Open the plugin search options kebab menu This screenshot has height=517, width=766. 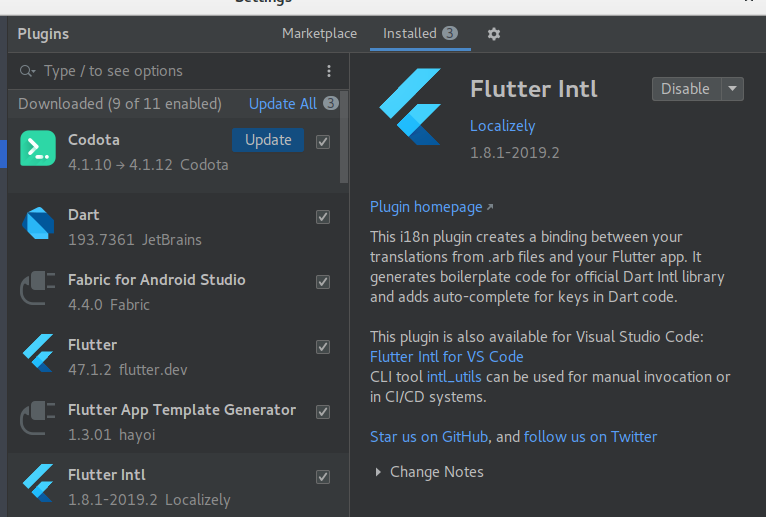pos(329,71)
